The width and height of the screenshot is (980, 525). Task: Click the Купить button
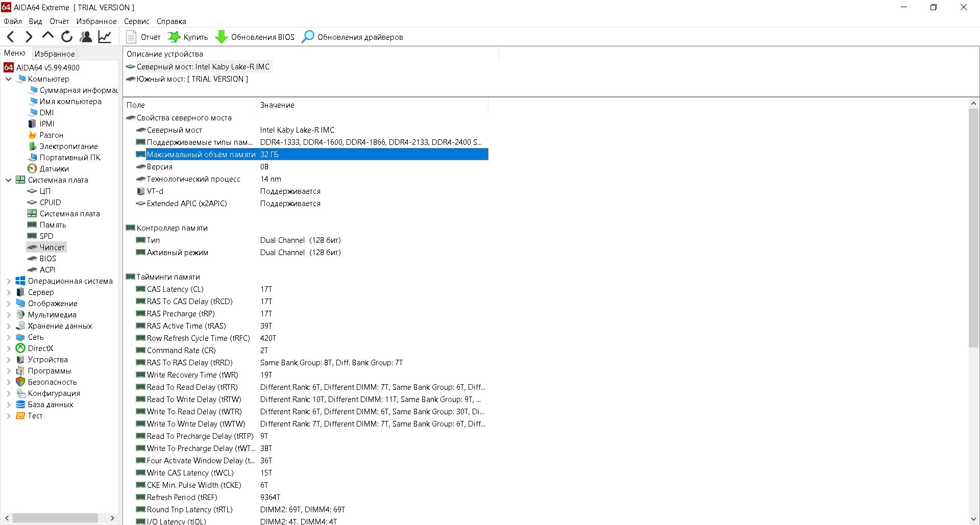pos(188,37)
